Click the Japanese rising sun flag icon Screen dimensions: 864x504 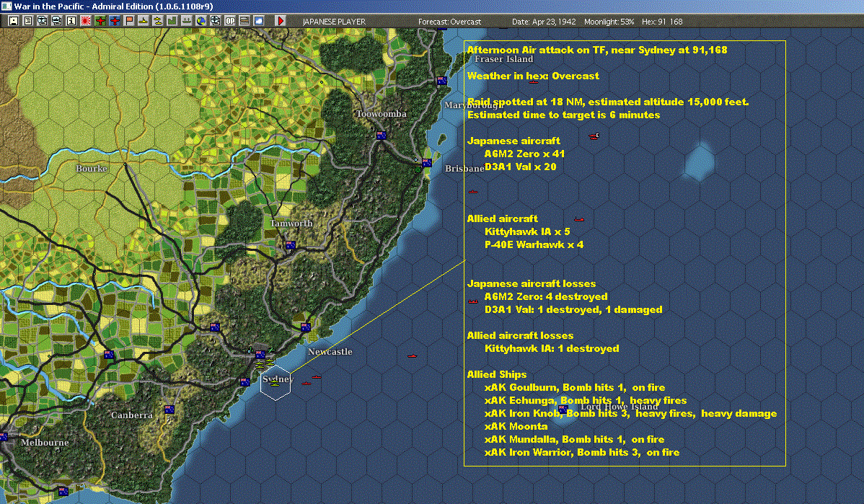(85, 21)
